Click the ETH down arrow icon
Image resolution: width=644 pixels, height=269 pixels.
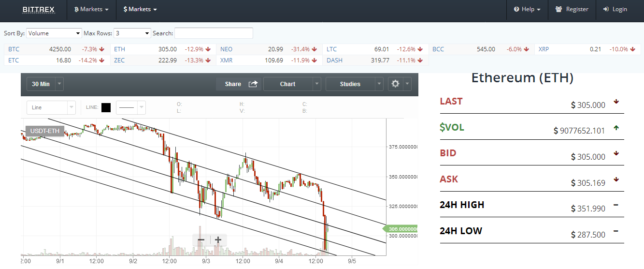pyautogui.click(x=208, y=49)
